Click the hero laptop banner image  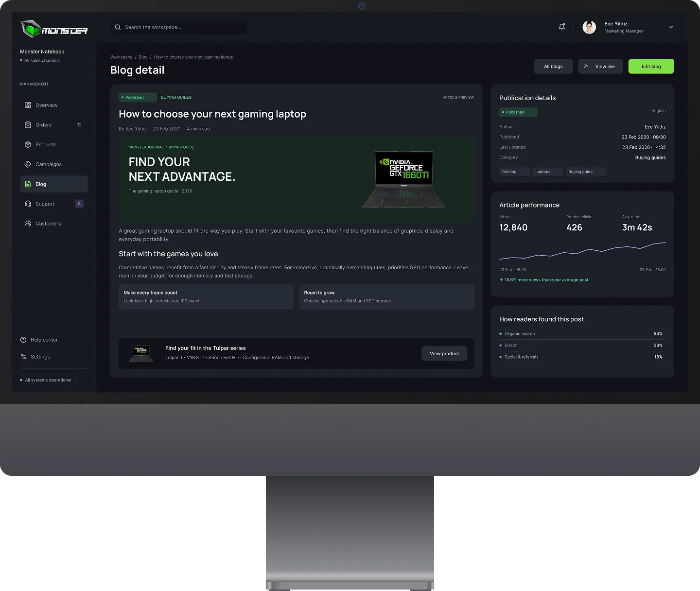(x=296, y=179)
